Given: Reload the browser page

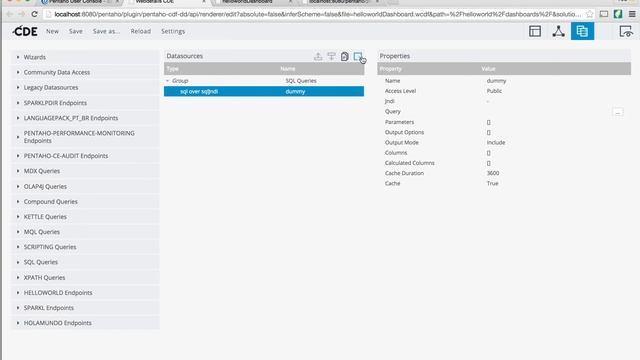Looking at the screenshot, I should click(x=34, y=14).
